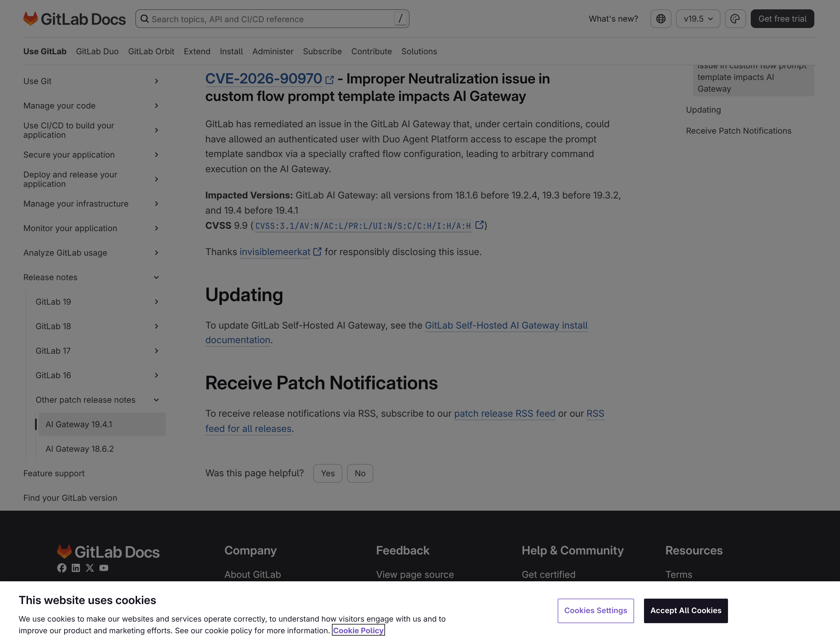The height and width of the screenshot is (642, 840).
Task: Open the GitLab Facebook page icon
Action: click(62, 568)
